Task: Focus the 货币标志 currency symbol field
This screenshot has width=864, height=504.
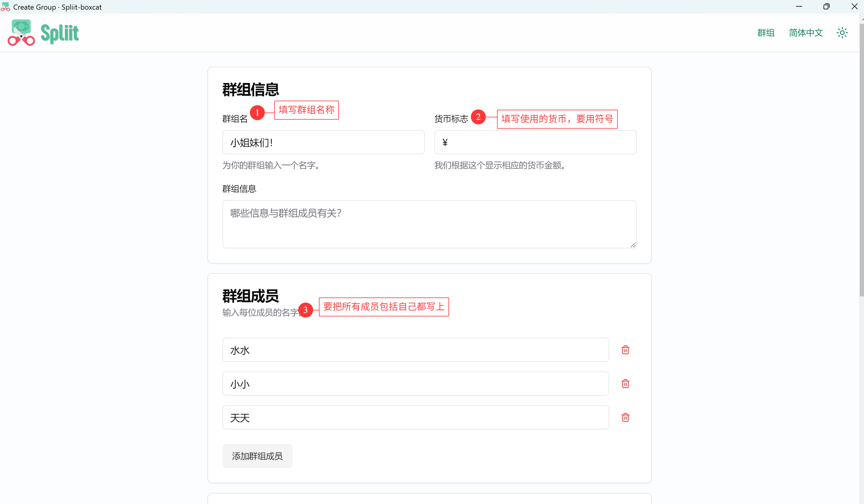Action: coord(535,142)
